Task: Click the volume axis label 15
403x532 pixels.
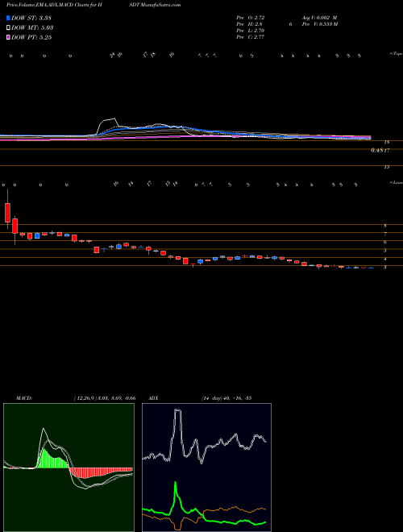Action: (x=387, y=167)
